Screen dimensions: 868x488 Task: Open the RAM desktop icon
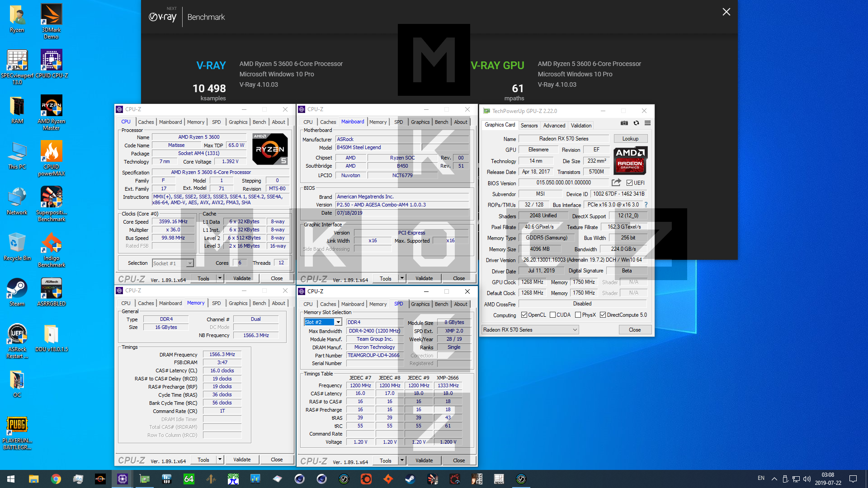coord(17,109)
